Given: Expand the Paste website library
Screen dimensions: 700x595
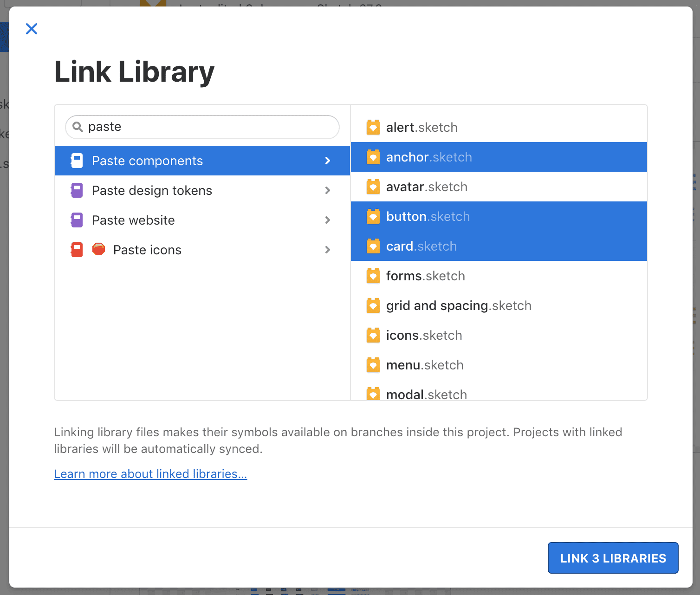Looking at the screenshot, I should (x=328, y=220).
